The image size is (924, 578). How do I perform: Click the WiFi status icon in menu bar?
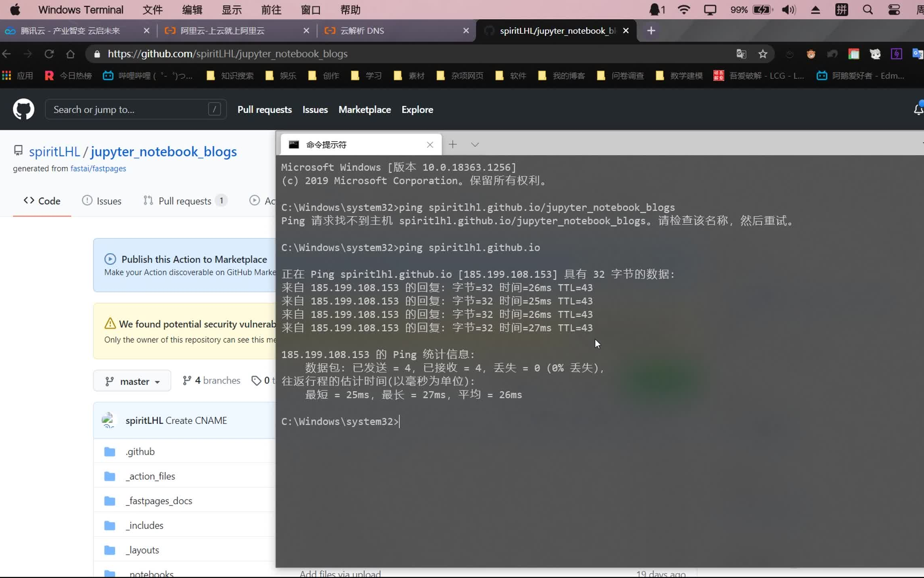(x=683, y=9)
